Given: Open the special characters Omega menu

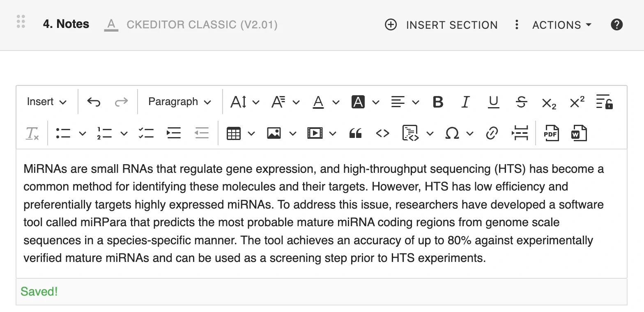Looking at the screenshot, I should 459,133.
